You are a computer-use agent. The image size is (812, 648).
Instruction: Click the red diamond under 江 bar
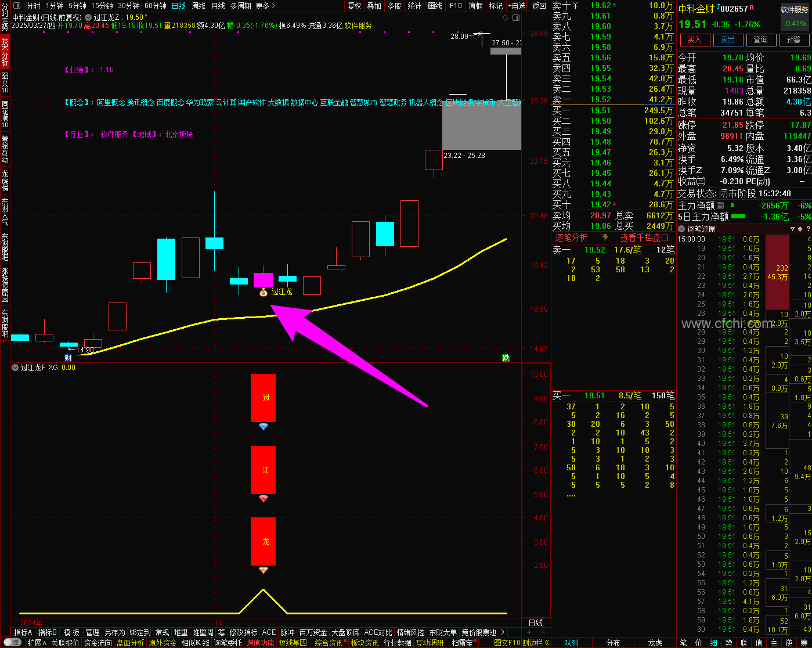click(x=264, y=499)
